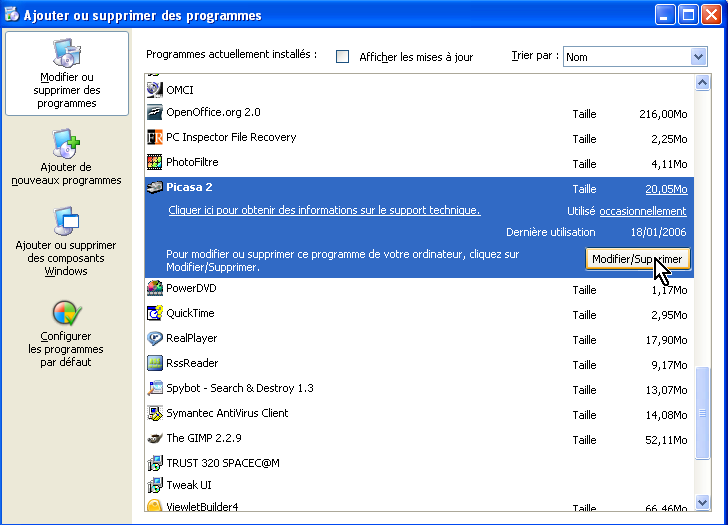Click the title bar window icon

point(12,14)
